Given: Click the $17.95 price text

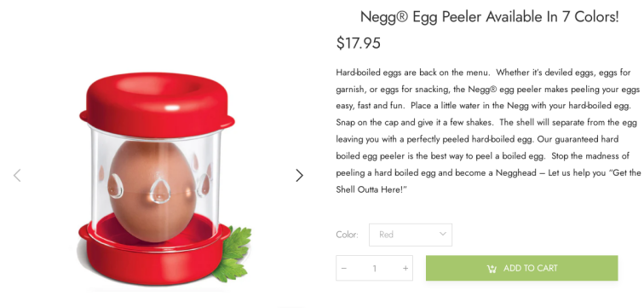Looking at the screenshot, I should click(358, 43).
